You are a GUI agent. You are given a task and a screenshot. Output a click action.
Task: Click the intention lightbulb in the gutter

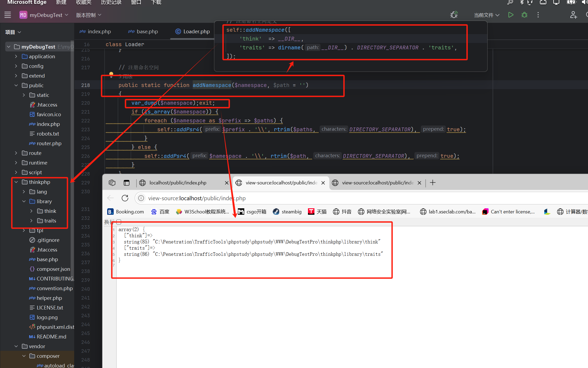pos(111,74)
